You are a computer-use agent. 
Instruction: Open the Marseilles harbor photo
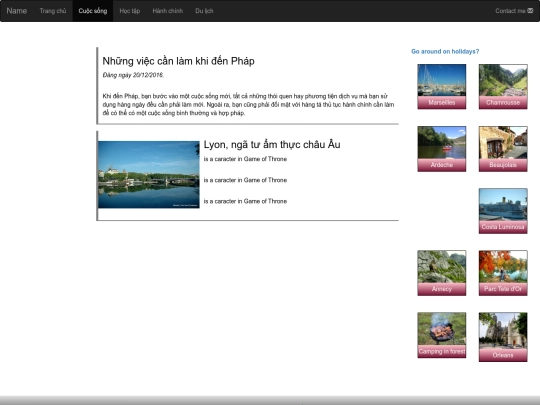[442, 80]
